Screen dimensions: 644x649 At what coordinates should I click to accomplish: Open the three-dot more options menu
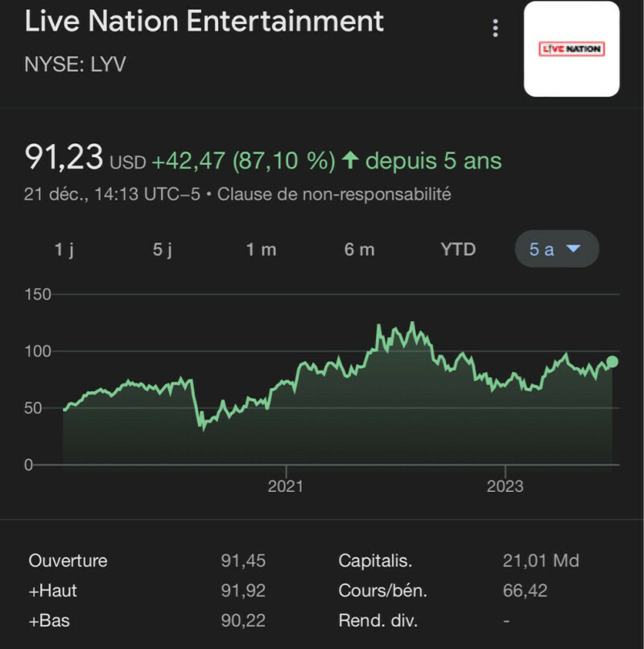(x=495, y=29)
